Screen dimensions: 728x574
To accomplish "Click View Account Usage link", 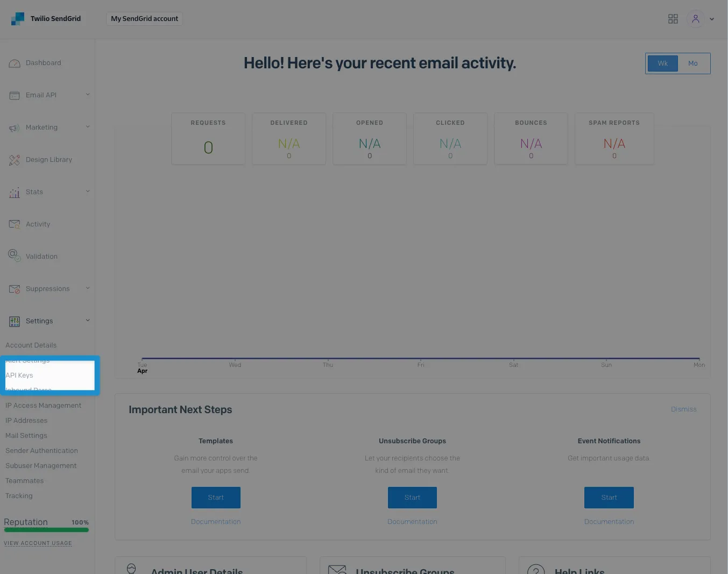I will click(38, 543).
